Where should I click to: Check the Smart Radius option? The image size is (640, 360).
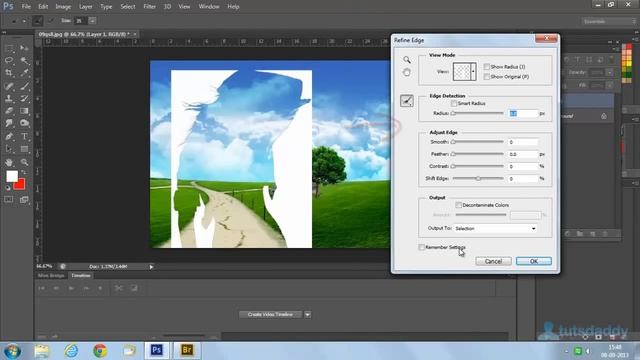454,103
